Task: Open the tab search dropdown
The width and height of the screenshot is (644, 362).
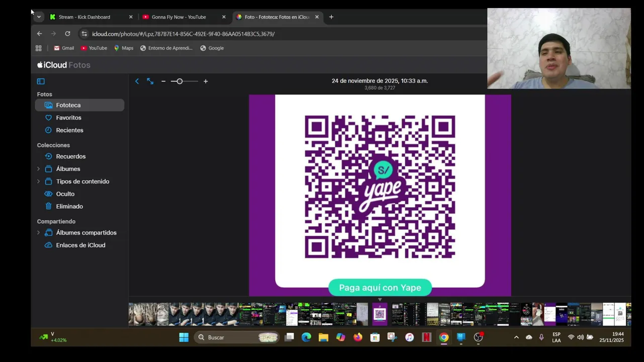Action: [x=39, y=17]
